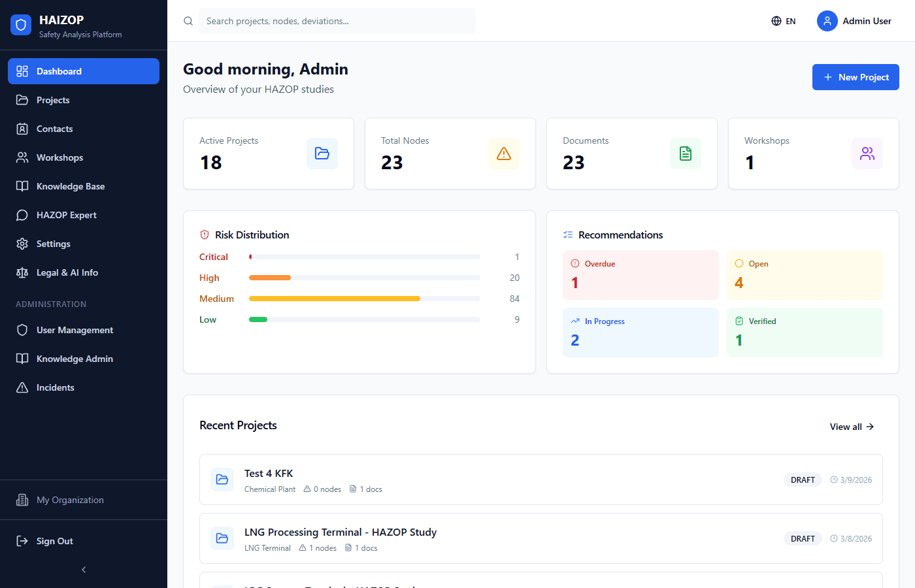Viewport: 915px width, 588px height.
Task: Select the Workshops icon in the sidebar
Action: click(20, 157)
